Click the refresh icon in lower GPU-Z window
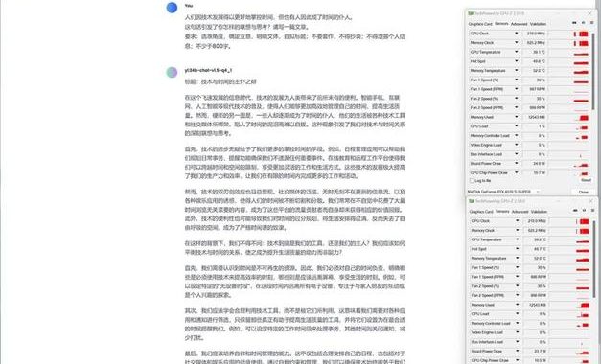 [x=584, y=211]
